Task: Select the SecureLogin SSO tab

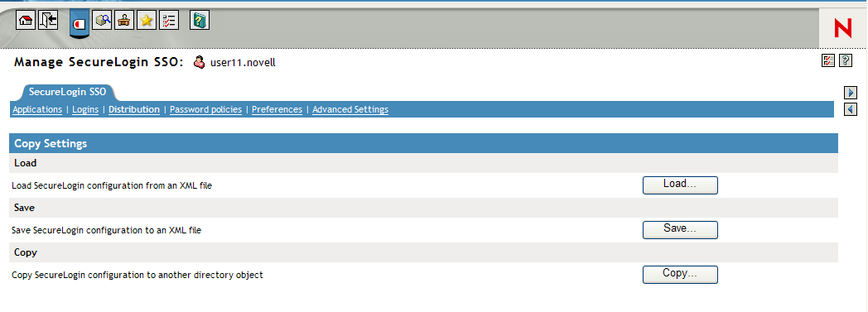Action: pyautogui.click(x=68, y=92)
